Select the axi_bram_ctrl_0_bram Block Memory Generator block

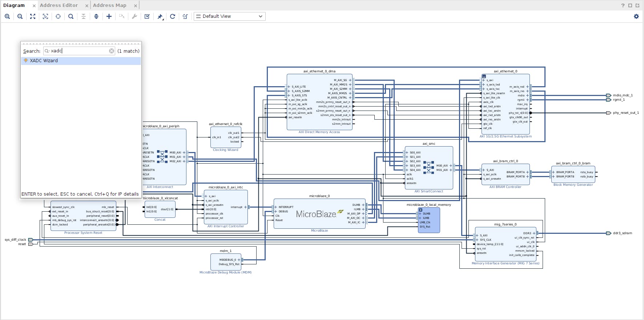pos(573,174)
